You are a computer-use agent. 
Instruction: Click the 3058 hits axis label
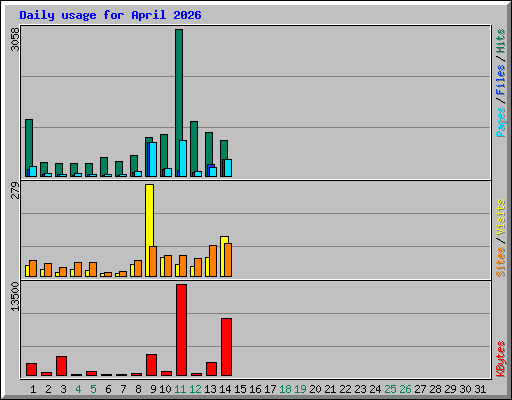pyautogui.click(x=15, y=39)
